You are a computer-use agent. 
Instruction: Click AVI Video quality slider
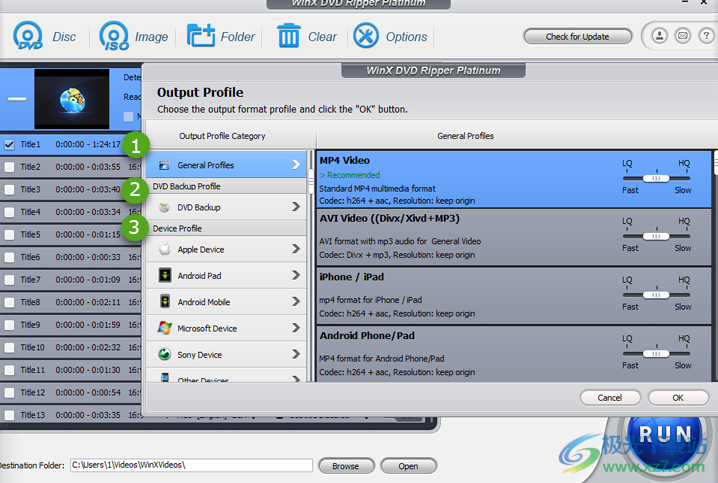click(656, 236)
